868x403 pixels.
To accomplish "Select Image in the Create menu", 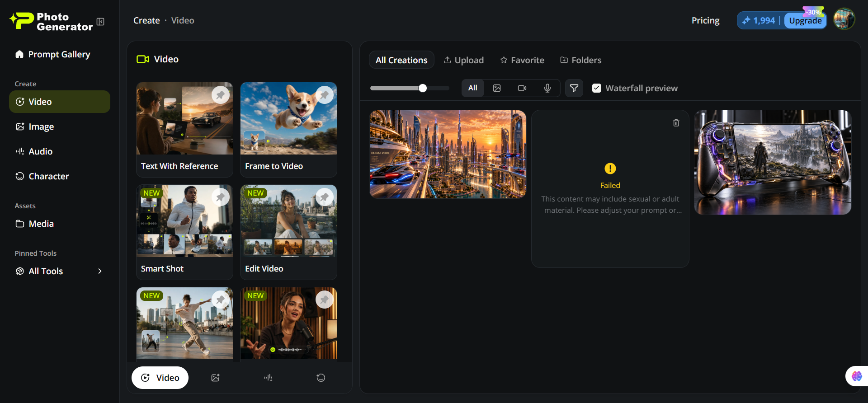I will click(60, 127).
